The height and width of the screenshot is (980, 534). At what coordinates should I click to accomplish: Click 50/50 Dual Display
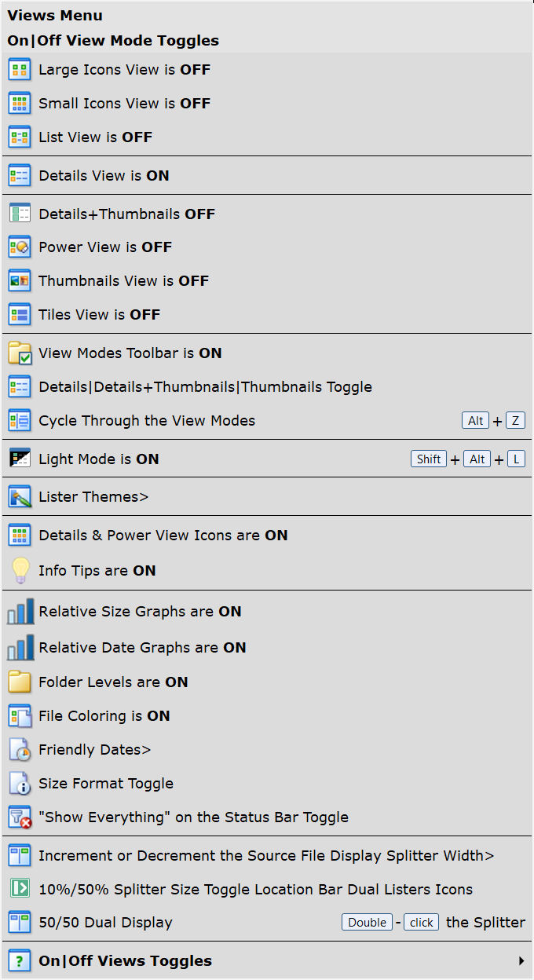tap(267, 922)
